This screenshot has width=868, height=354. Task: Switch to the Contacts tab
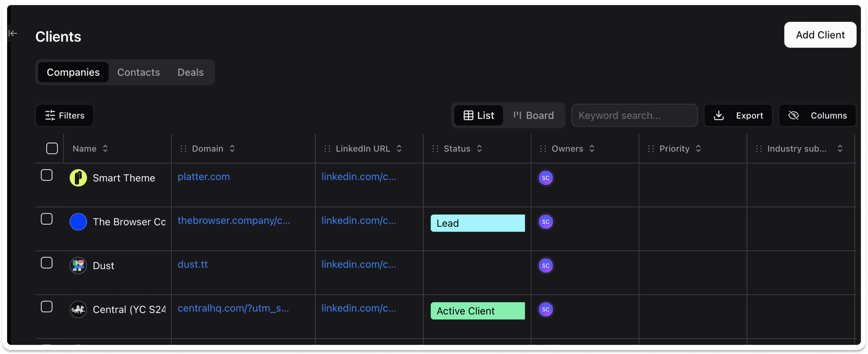tap(139, 72)
